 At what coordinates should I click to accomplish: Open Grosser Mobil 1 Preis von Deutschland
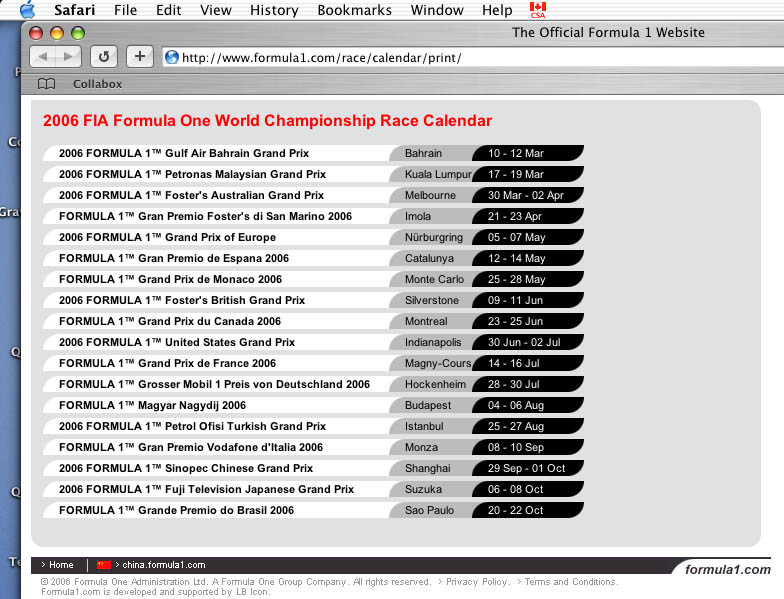click(x=214, y=384)
